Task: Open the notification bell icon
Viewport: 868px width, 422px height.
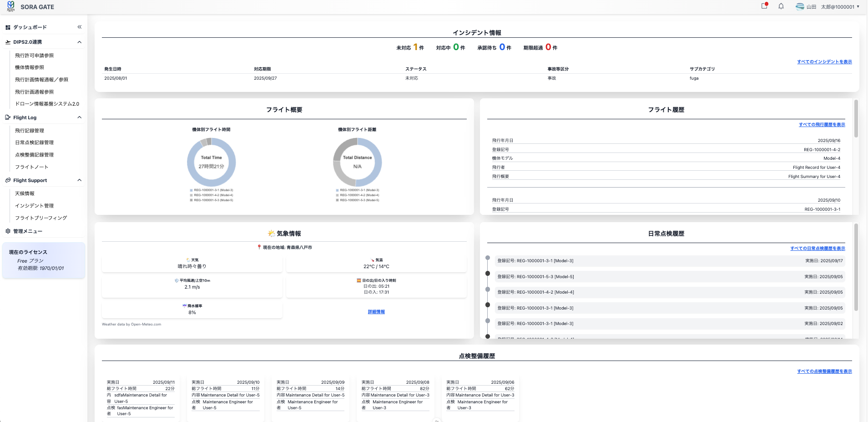Action: [x=781, y=6]
